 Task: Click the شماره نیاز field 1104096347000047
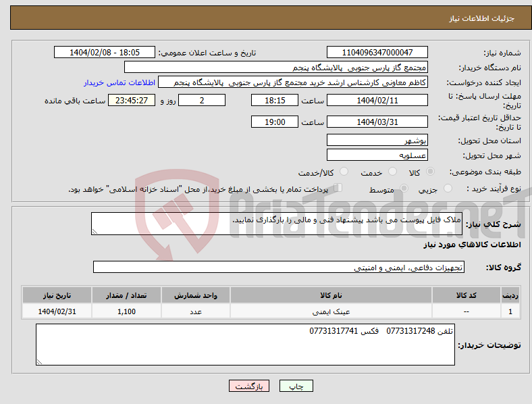click(x=377, y=52)
